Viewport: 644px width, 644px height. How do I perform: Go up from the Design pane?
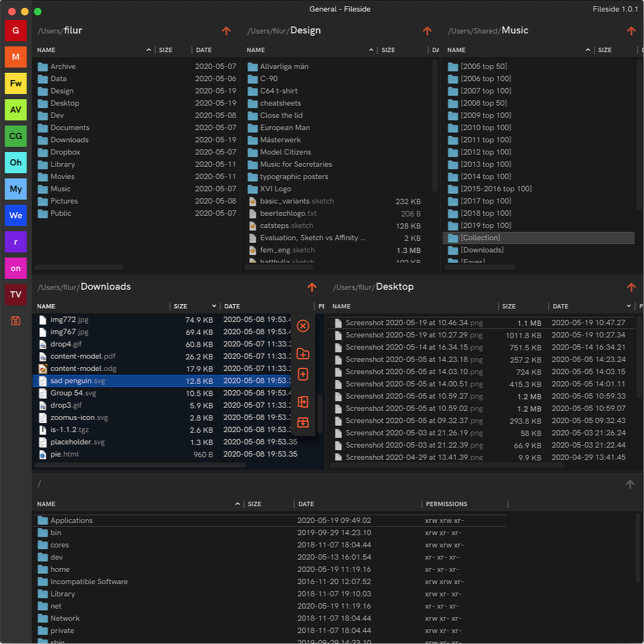(427, 31)
